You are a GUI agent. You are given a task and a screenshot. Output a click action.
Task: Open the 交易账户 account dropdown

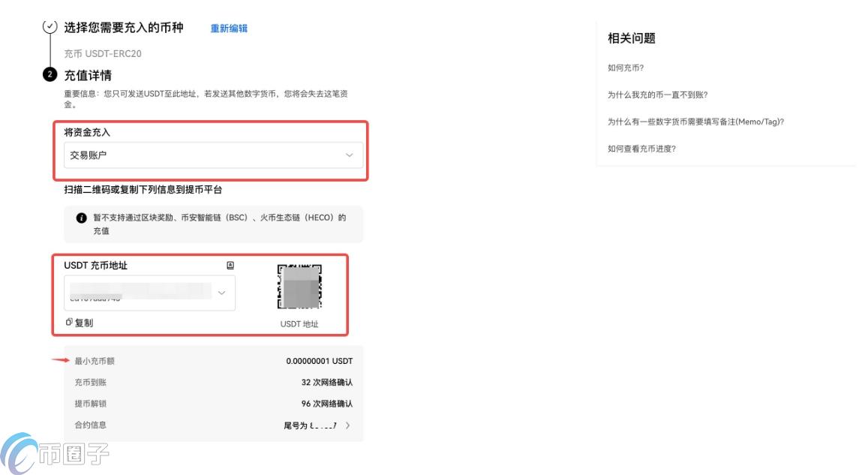click(213, 155)
